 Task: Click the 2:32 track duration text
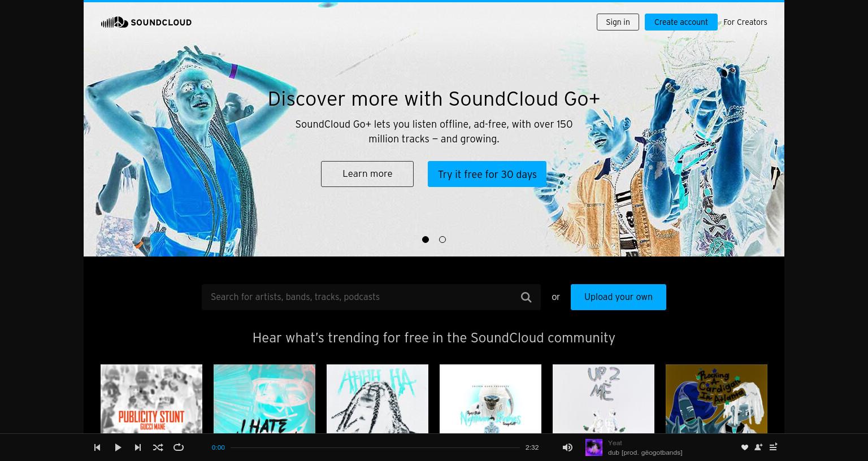[x=532, y=447]
